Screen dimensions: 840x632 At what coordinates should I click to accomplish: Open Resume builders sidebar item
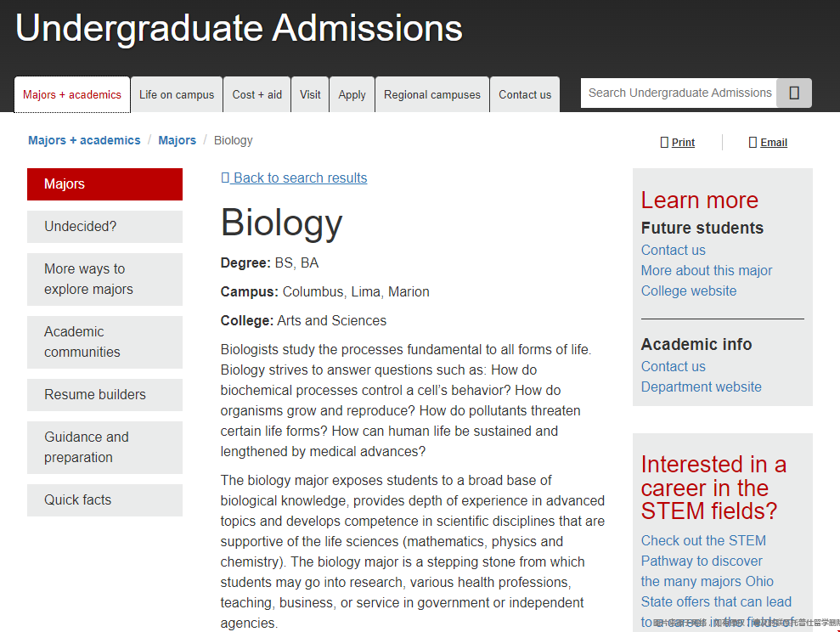coord(105,395)
